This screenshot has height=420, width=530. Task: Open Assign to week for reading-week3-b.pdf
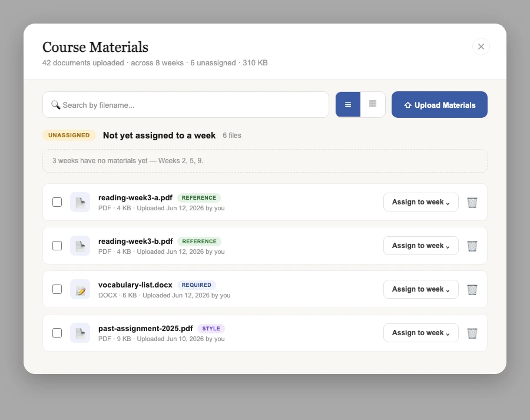pyautogui.click(x=421, y=246)
